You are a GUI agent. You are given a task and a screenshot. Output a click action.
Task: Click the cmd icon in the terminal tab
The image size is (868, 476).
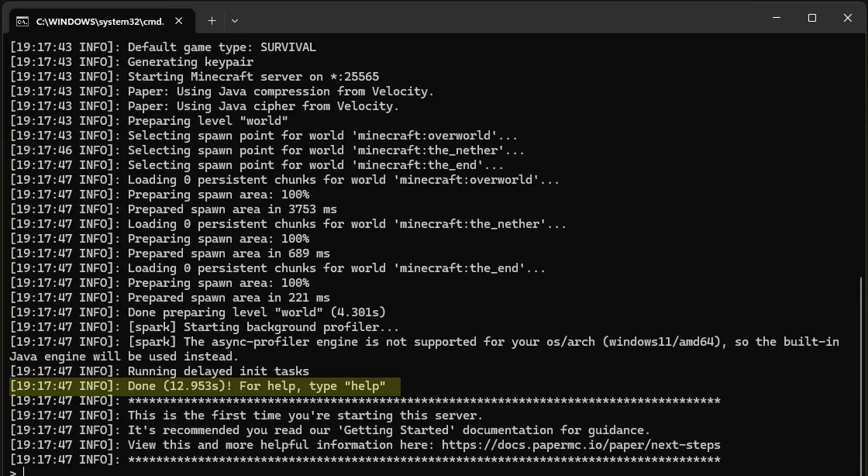pyautogui.click(x=22, y=21)
